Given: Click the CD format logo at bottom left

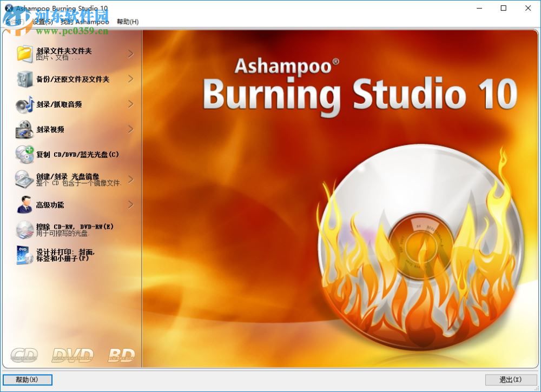Looking at the screenshot, I should [x=24, y=354].
